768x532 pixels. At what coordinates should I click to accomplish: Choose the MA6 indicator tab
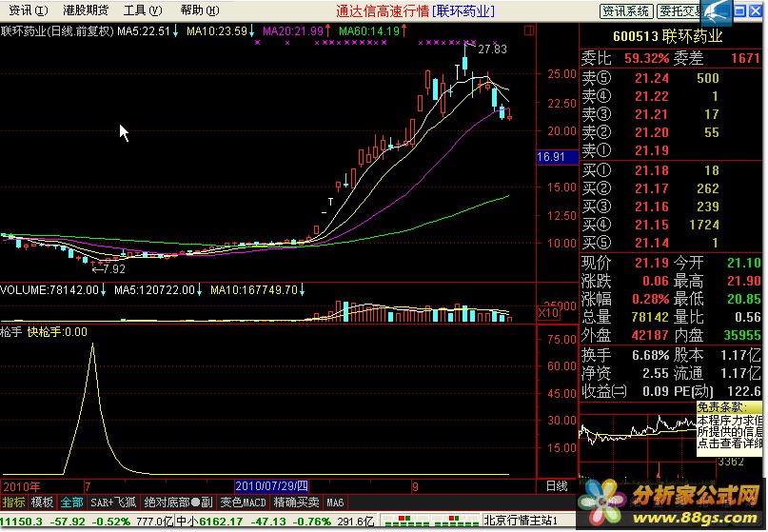point(335,502)
